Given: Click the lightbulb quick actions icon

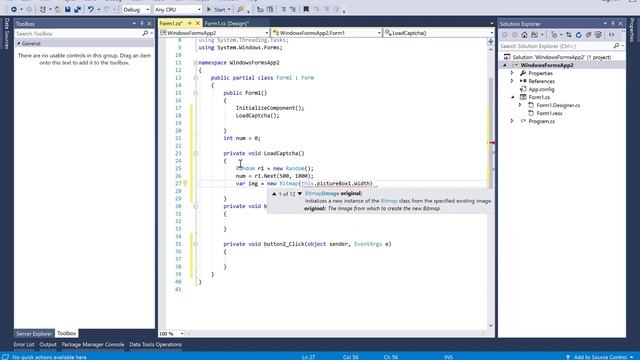Looking at the screenshot, I should 185,183.
